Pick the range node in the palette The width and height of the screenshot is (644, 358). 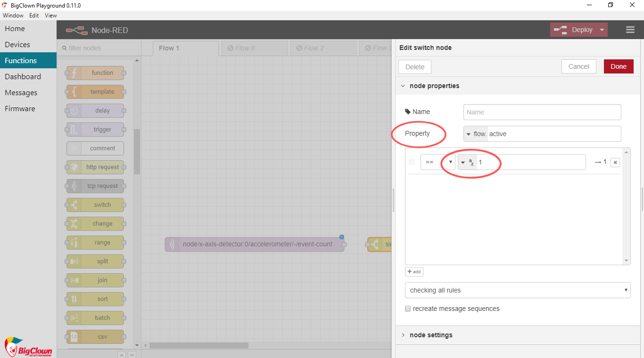click(95, 243)
